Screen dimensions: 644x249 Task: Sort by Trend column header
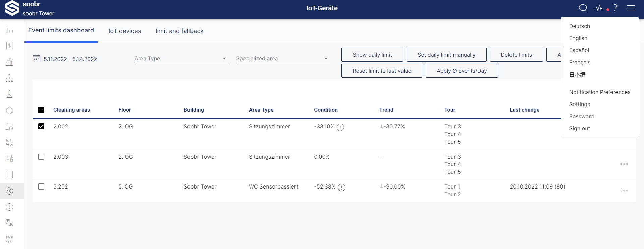386,110
